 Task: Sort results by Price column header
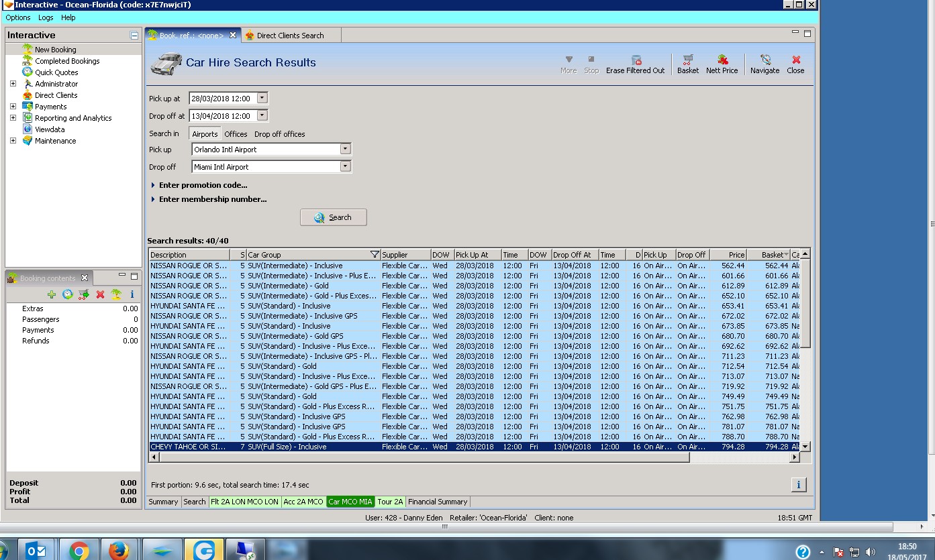pyautogui.click(x=728, y=255)
